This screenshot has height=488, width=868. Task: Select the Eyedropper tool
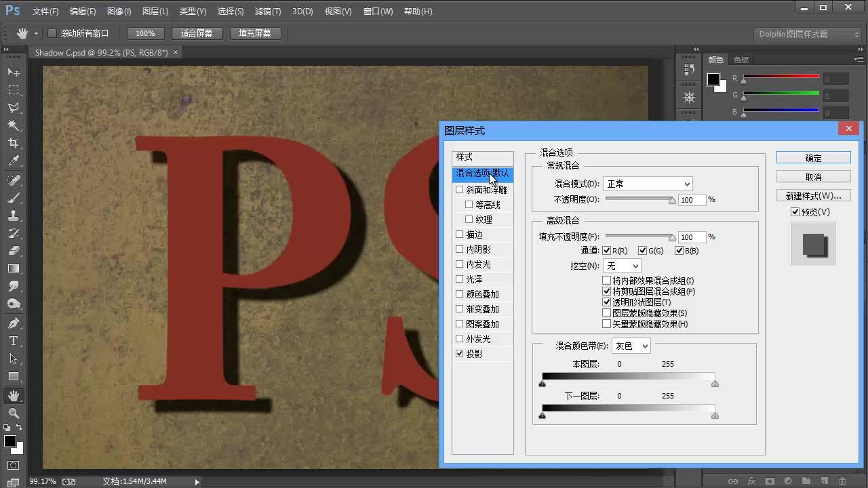click(14, 161)
